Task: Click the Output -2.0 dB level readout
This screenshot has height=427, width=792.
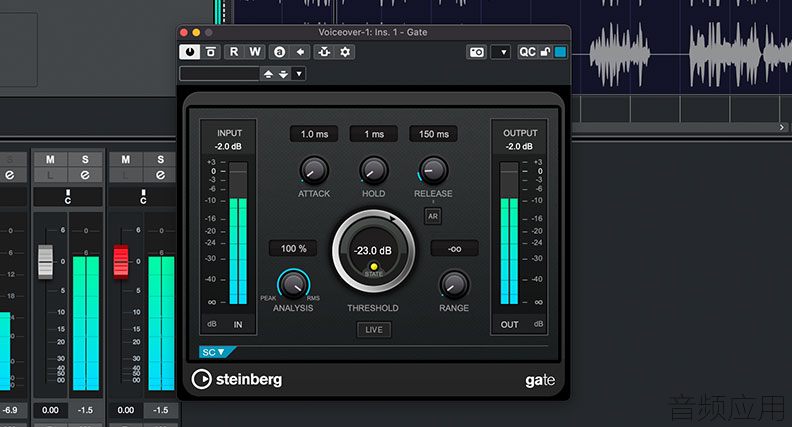Action: pos(519,147)
